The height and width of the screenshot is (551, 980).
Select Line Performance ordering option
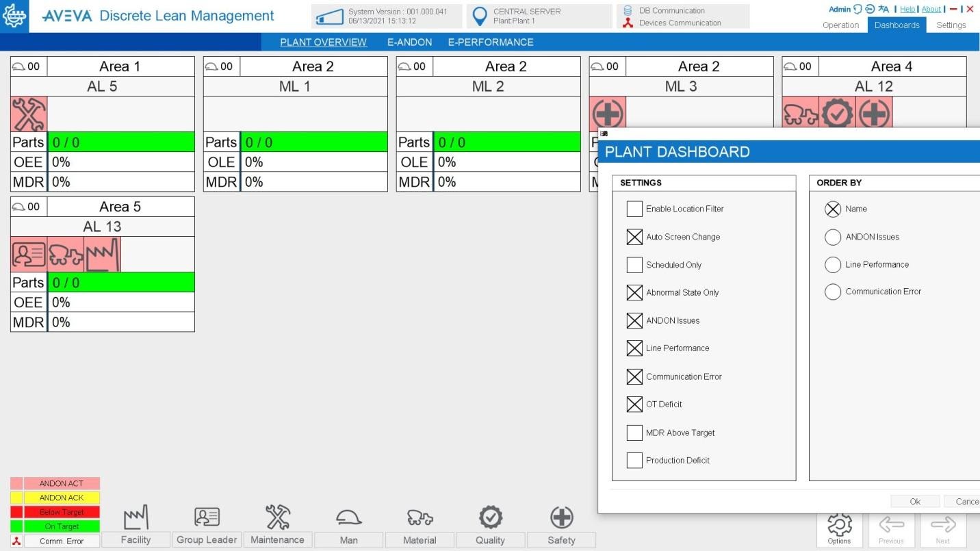[x=832, y=265]
